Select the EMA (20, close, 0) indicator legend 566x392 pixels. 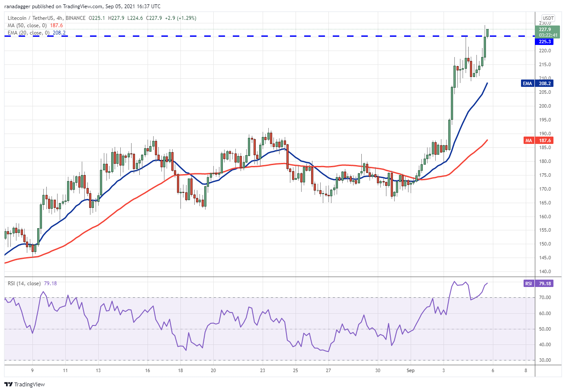click(x=36, y=32)
